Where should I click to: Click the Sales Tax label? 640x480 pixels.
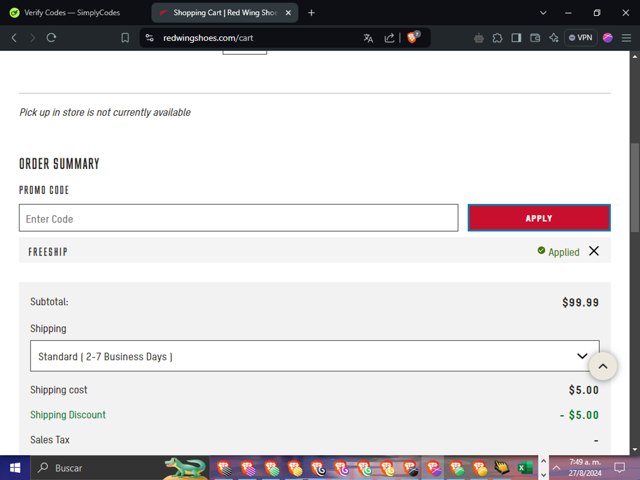tap(50, 440)
